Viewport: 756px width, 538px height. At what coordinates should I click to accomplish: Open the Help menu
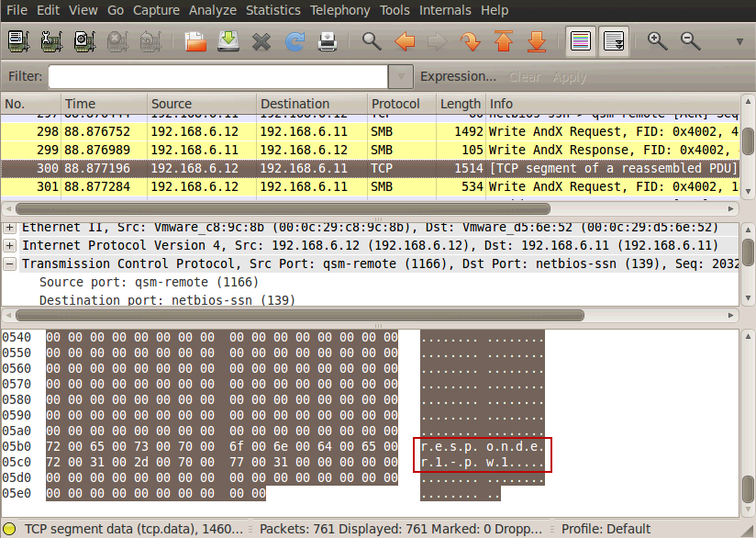pyautogui.click(x=495, y=10)
